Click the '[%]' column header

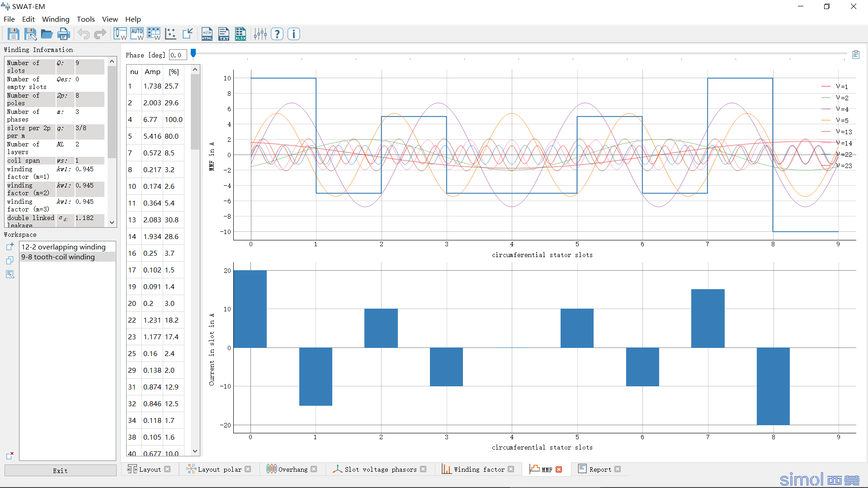click(x=174, y=71)
